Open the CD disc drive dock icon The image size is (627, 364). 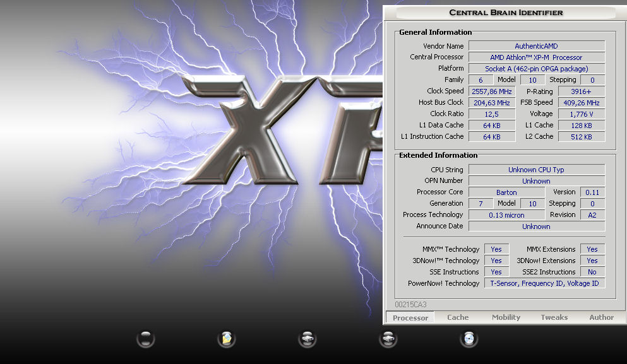tap(469, 339)
